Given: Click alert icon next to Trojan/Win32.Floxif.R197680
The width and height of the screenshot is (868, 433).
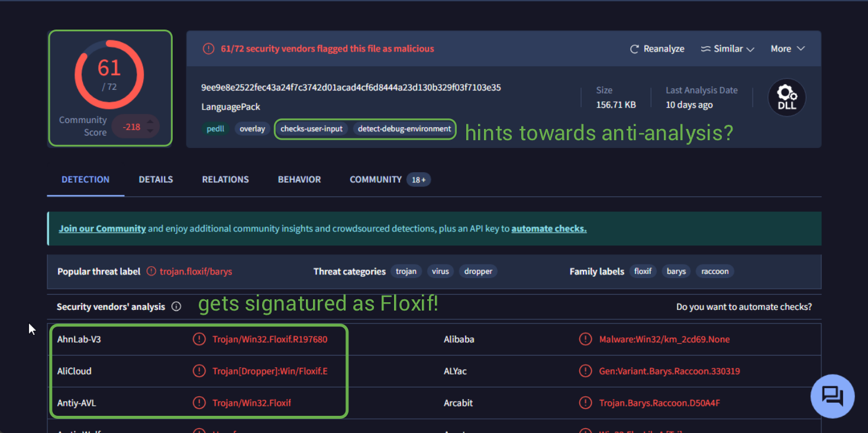Looking at the screenshot, I should point(199,340).
